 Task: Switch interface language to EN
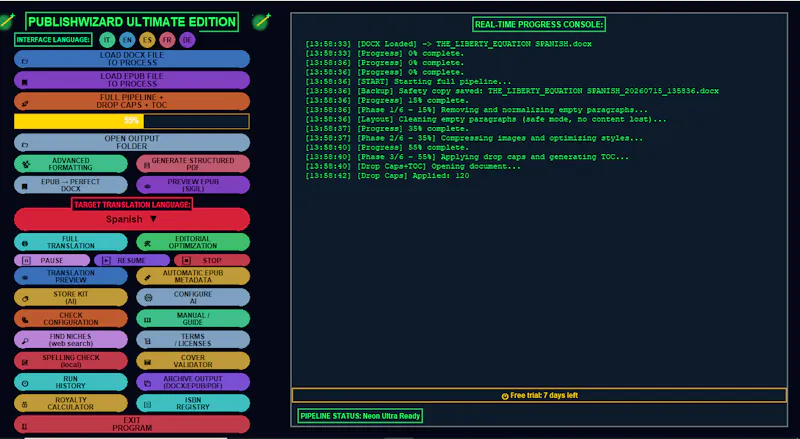[x=127, y=40]
